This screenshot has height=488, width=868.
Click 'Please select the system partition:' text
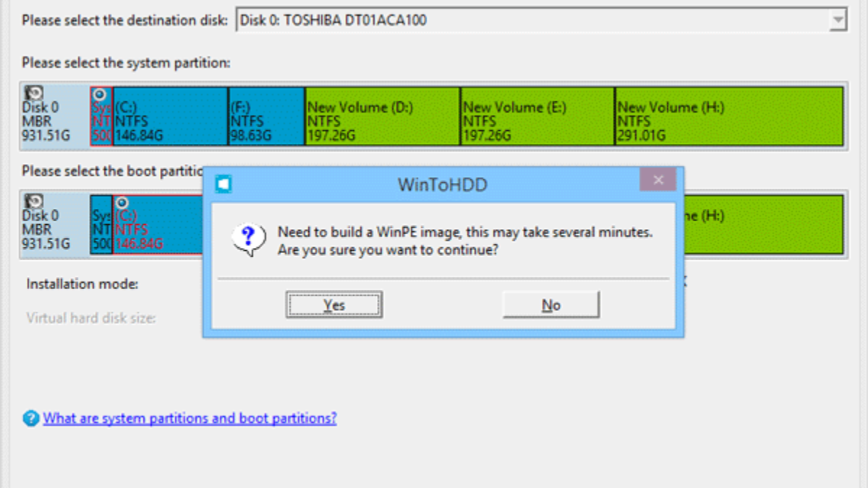point(126,63)
